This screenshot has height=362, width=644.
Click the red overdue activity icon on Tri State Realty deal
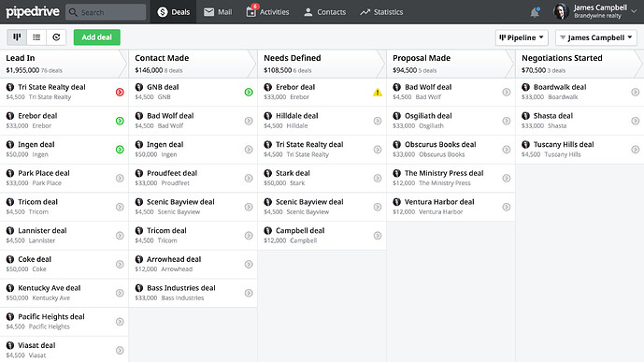pyautogui.click(x=120, y=92)
